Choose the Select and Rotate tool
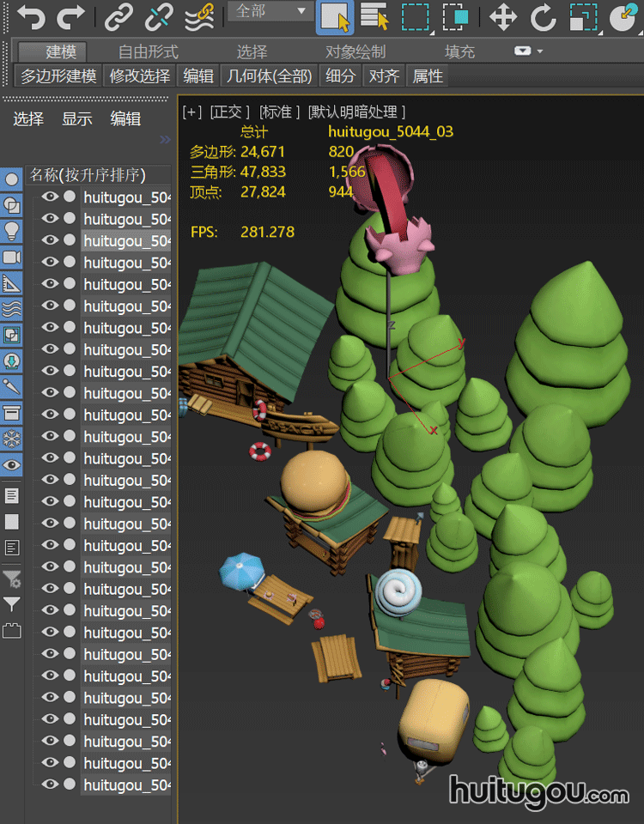 click(543, 16)
